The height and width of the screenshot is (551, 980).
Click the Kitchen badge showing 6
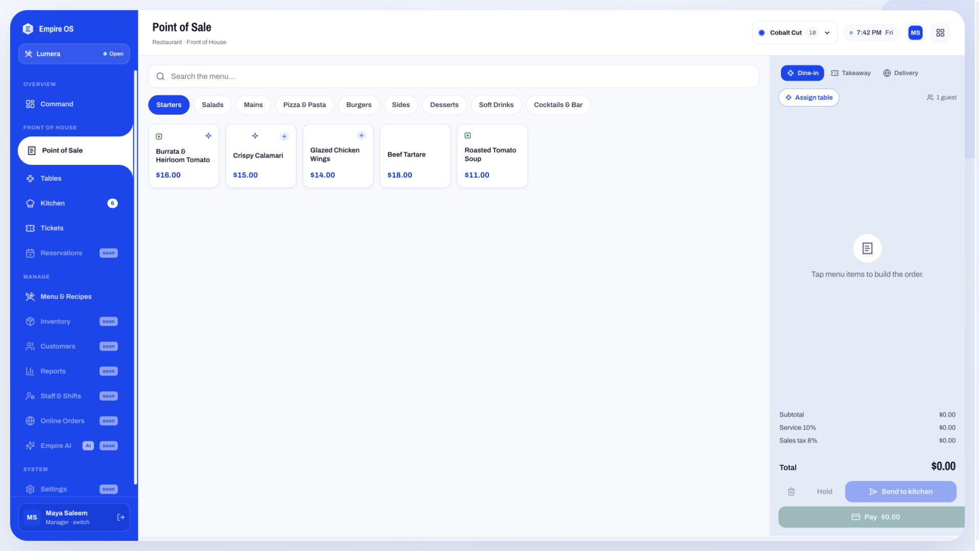(x=112, y=204)
